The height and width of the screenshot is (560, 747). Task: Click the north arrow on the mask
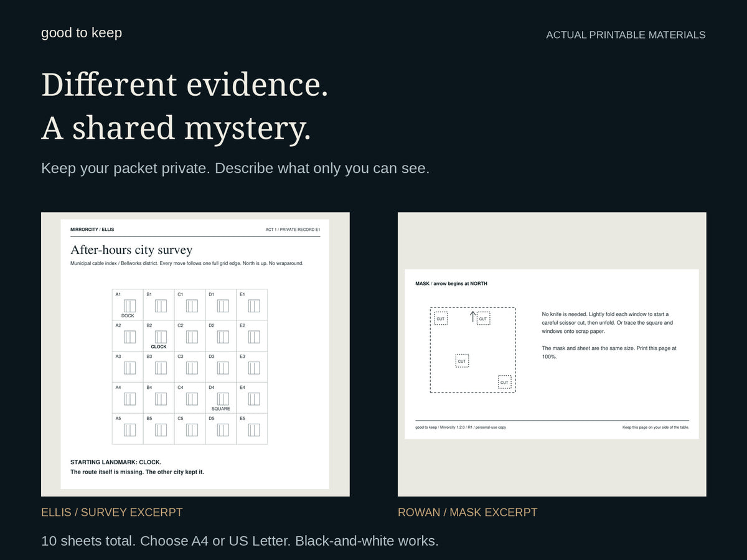point(472,317)
